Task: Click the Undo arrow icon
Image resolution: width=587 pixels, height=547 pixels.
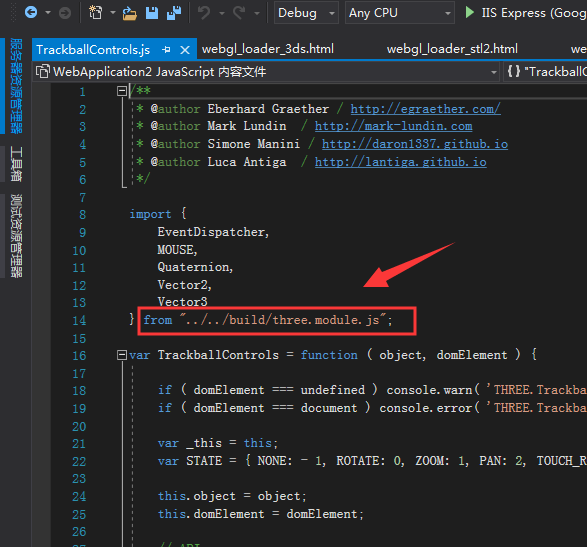Action: point(204,13)
